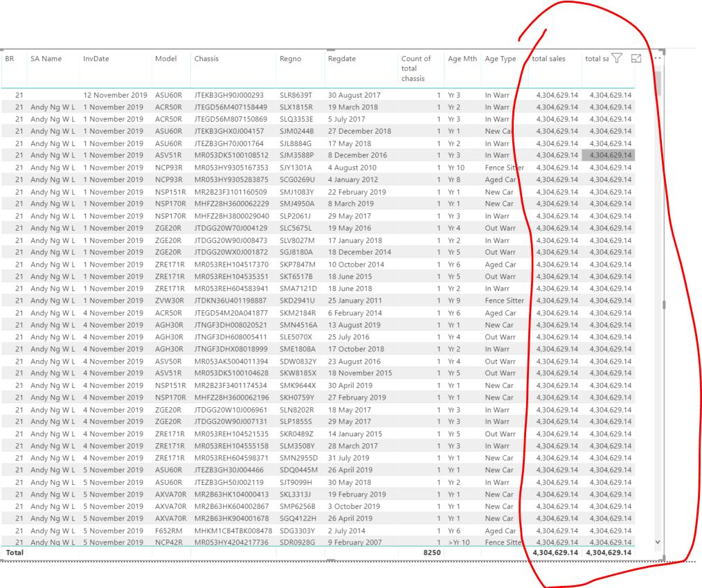Image resolution: width=702 pixels, height=588 pixels.
Task: Sort by Count of total chassis header
Action: 416,69
